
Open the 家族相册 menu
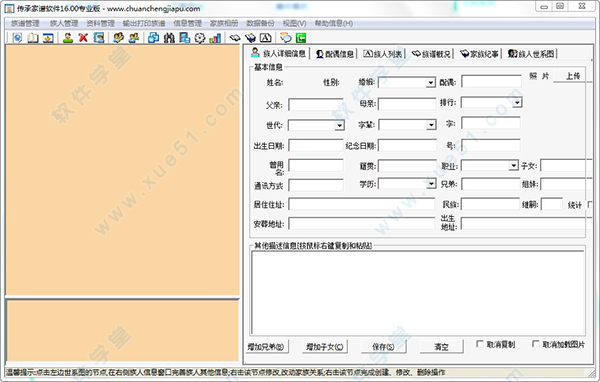tap(224, 23)
